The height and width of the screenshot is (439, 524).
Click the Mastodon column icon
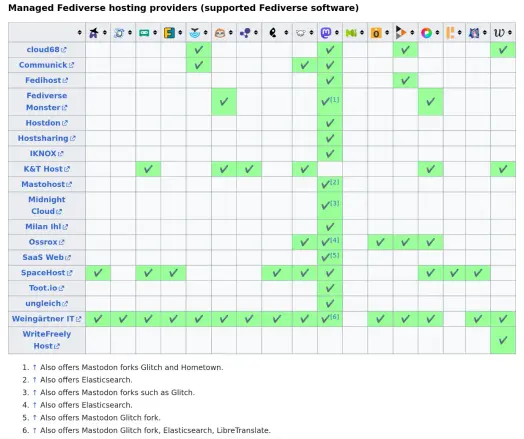click(326, 33)
